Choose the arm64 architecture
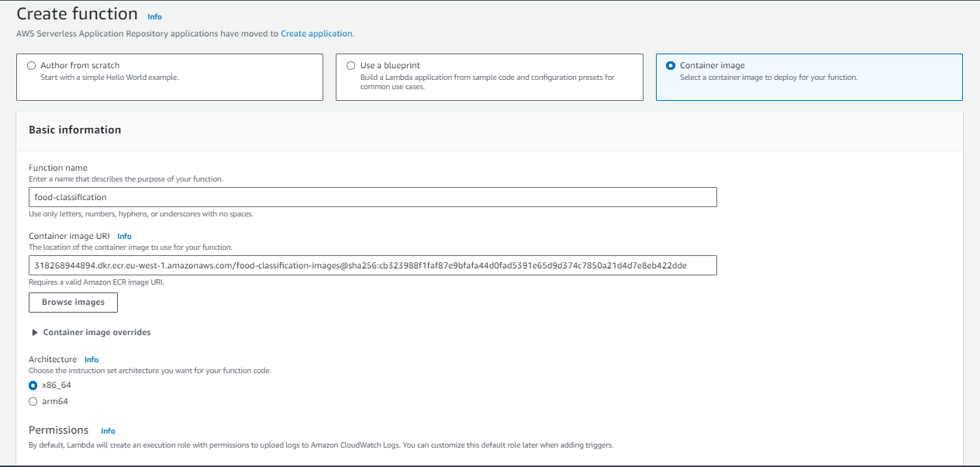980x467 pixels. [x=33, y=402]
